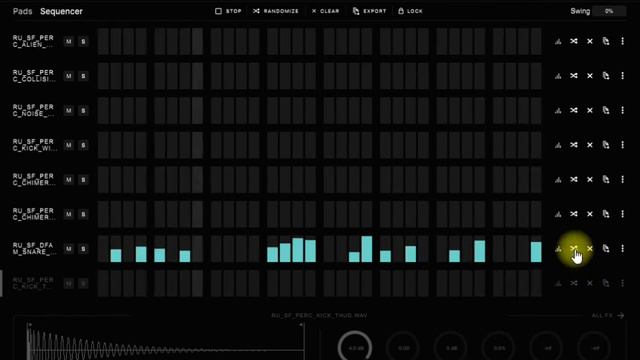Switch to the Pads tab
Viewport: 640px width, 360px height.
[x=22, y=11]
